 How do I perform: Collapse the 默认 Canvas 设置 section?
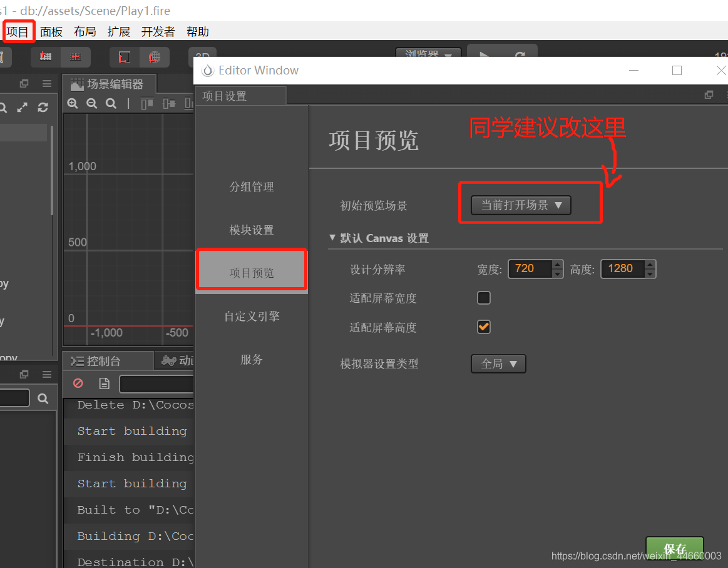pyautogui.click(x=332, y=238)
